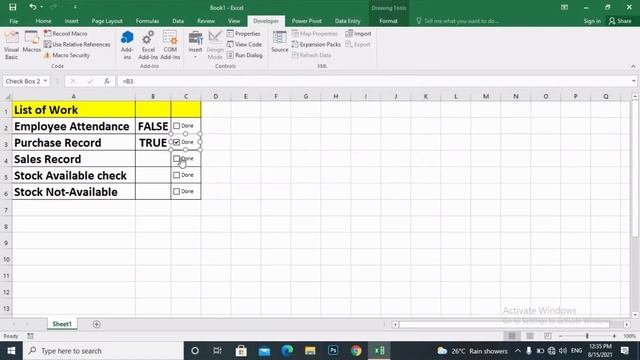Click the Insert Function fx button
The width and height of the screenshot is (640, 360).
107,81
